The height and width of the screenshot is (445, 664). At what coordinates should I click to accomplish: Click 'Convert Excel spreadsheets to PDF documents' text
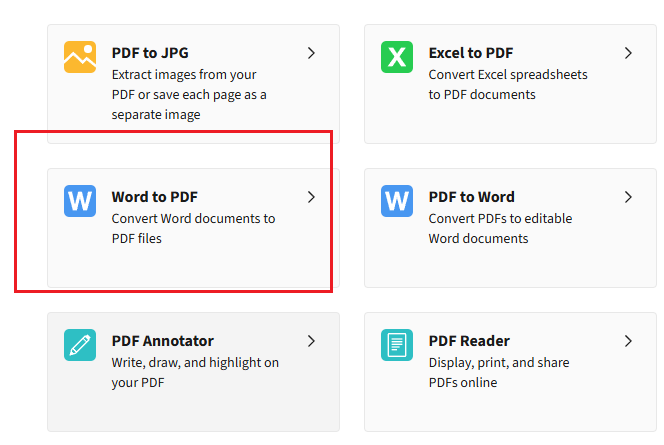pos(508,84)
